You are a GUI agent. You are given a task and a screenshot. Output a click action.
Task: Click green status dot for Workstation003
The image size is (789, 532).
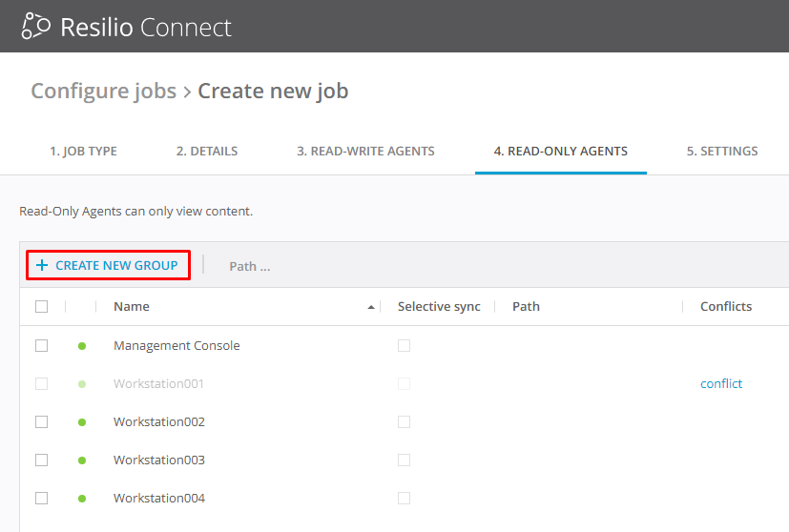(x=82, y=460)
